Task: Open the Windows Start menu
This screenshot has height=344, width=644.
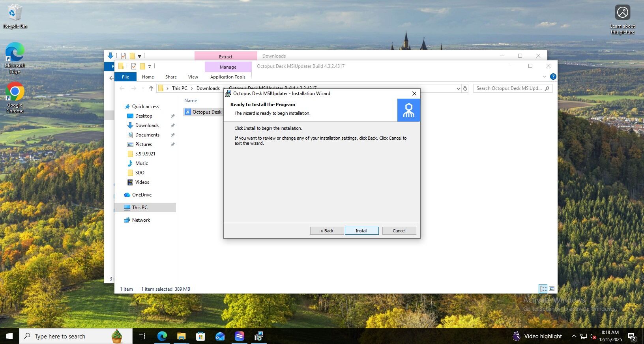Action: tap(9, 336)
